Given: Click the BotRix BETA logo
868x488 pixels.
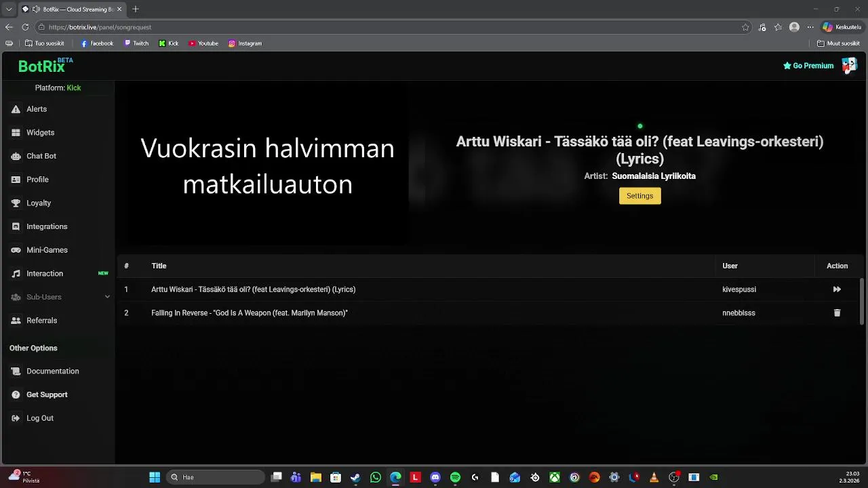Looking at the screenshot, I should click(x=45, y=66).
